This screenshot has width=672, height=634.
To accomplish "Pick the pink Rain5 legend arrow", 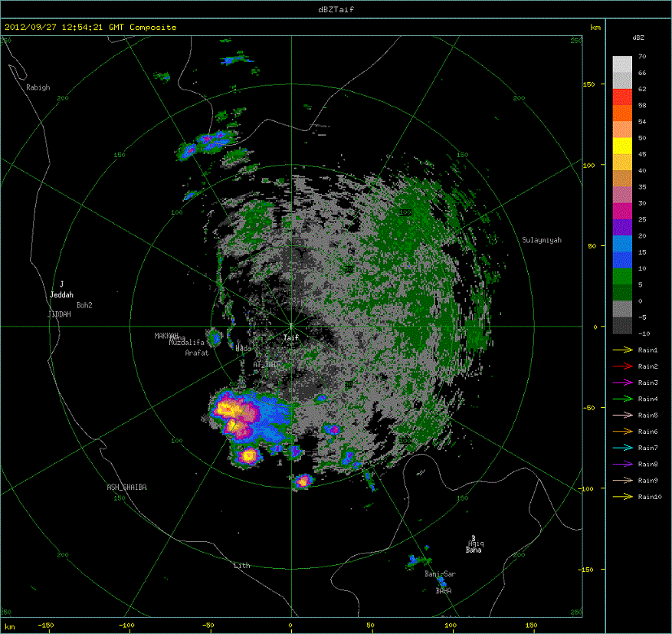I will (x=623, y=415).
